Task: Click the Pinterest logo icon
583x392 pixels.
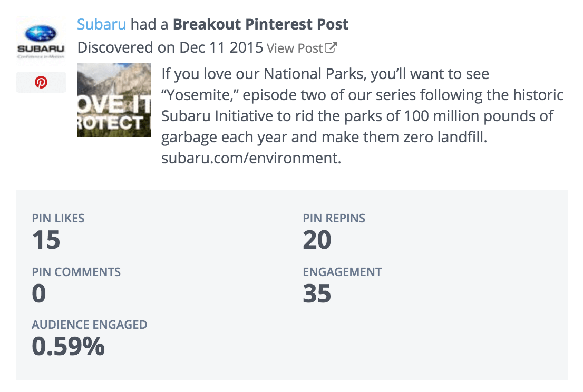Action: click(x=41, y=82)
